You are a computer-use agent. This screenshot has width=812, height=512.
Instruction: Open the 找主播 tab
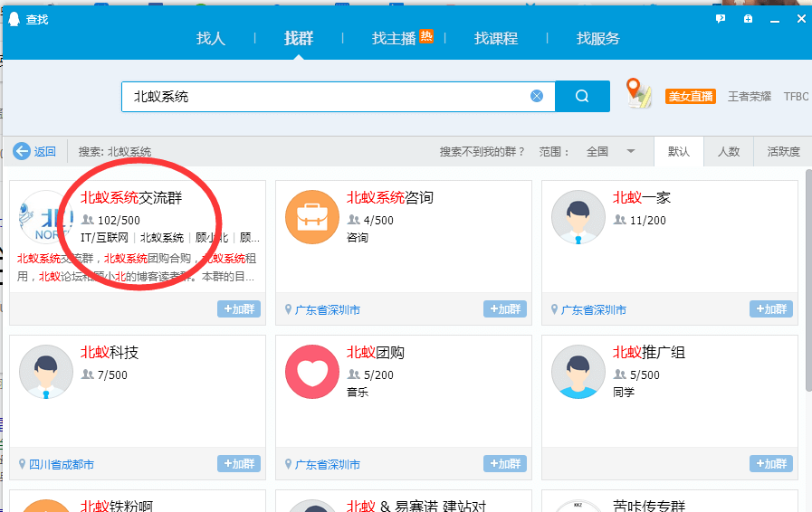[394, 39]
